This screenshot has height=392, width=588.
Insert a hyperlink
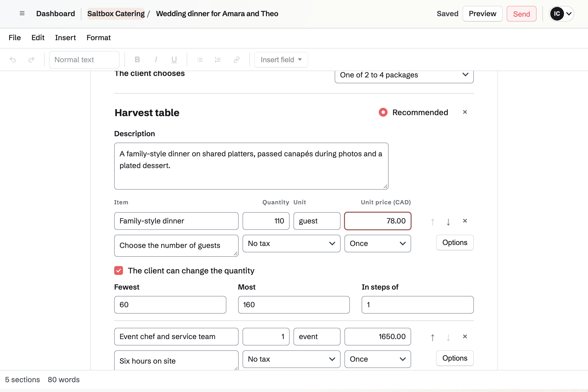click(236, 60)
